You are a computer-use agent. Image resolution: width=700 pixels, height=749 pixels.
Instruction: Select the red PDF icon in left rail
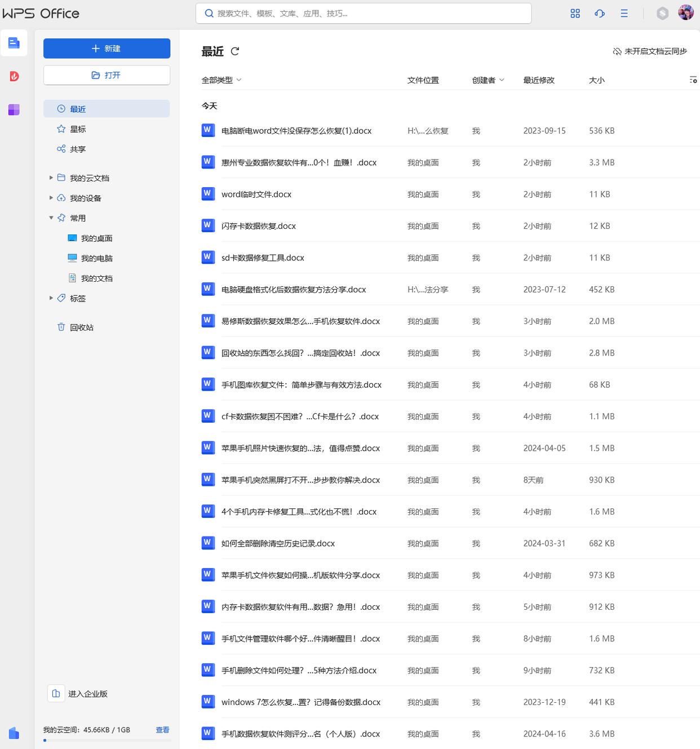tap(14, 76)
